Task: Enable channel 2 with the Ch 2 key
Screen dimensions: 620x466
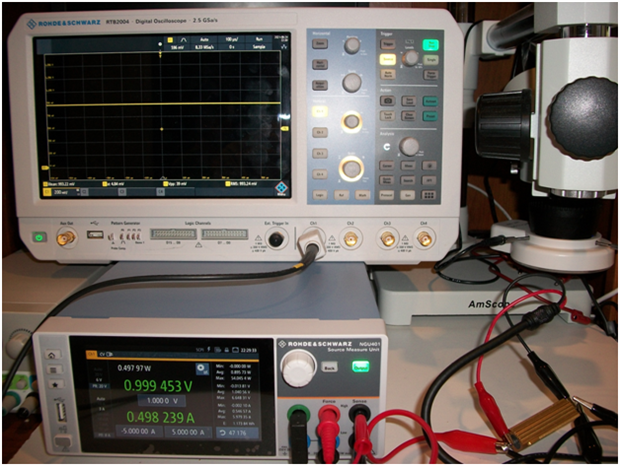Action: (x=320, y=132)
